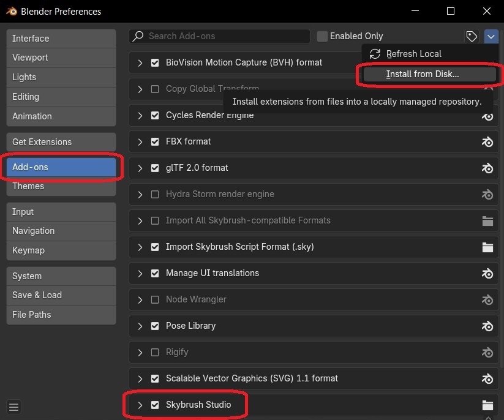Open the blue add-ons dropdown arrow

(491, 36)
